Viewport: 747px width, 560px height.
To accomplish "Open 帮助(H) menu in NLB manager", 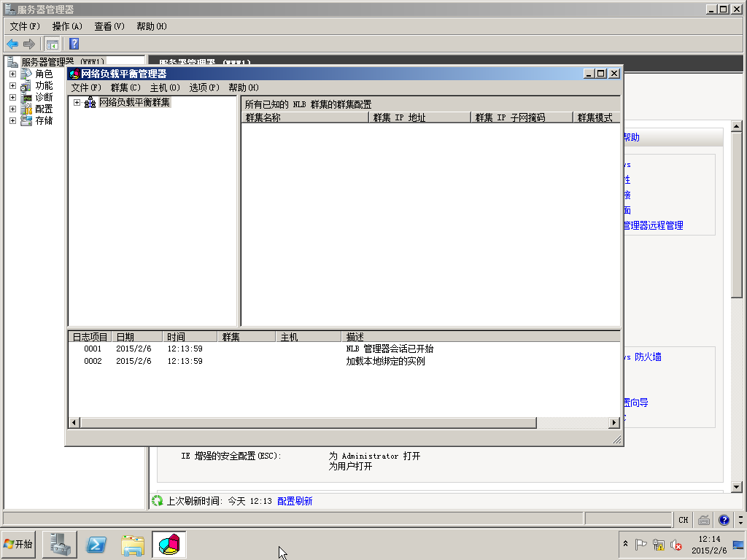I will 244,87.
